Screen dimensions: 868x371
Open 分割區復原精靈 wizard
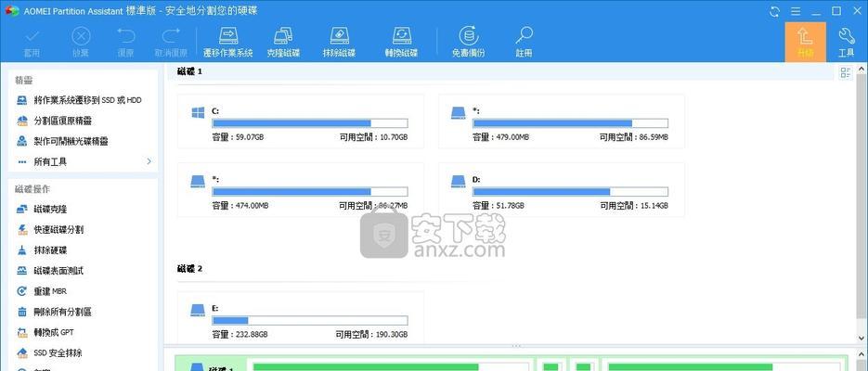(x=54, y=121)
